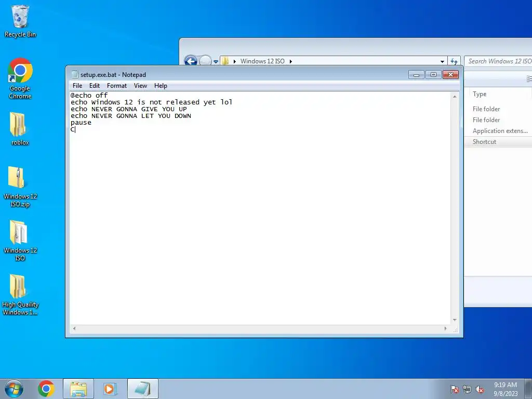Viewport: 532px width, 399px height.
Task: Click the Notepad horizontal scrollbar left arrow
Action: (x=74, y=328)
